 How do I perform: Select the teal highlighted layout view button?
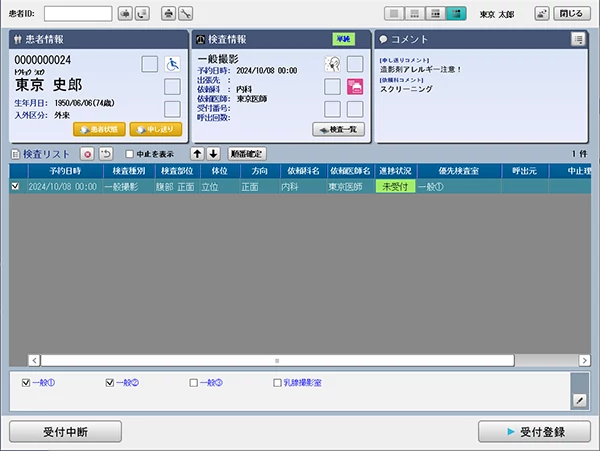[x=456, y=14]
